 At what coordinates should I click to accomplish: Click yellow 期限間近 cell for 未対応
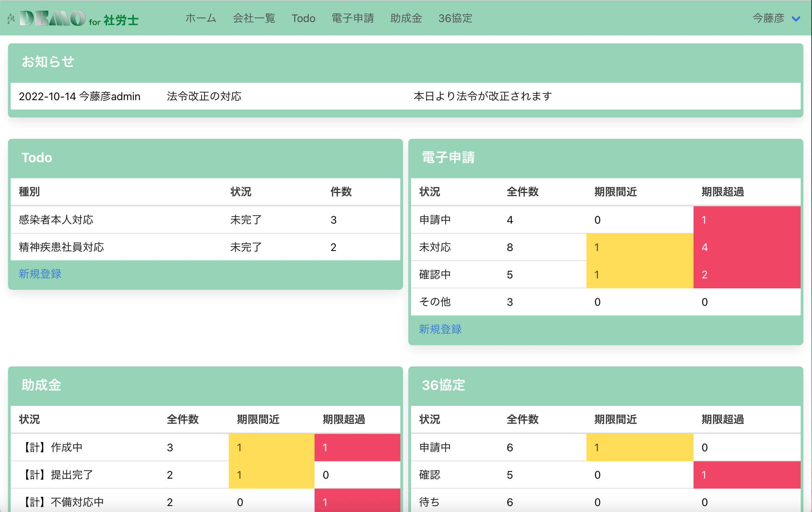pos(640,247)
